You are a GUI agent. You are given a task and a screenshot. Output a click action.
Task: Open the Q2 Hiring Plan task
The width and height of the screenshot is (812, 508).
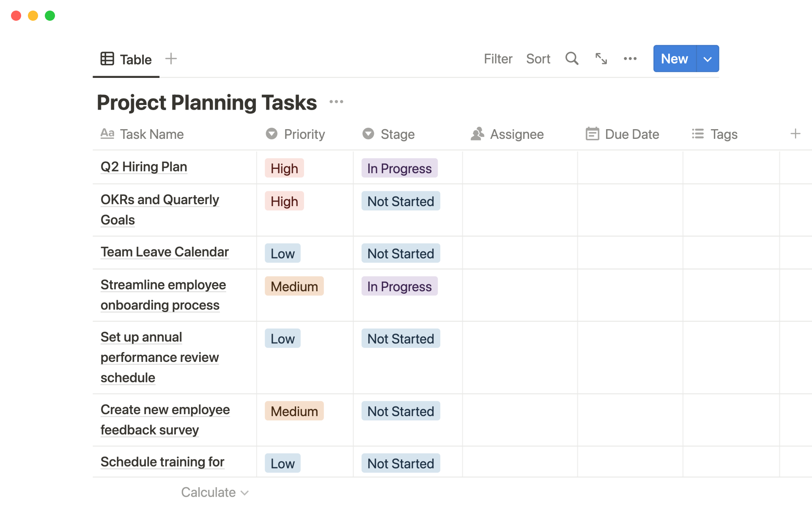click(x=144, y=167)
